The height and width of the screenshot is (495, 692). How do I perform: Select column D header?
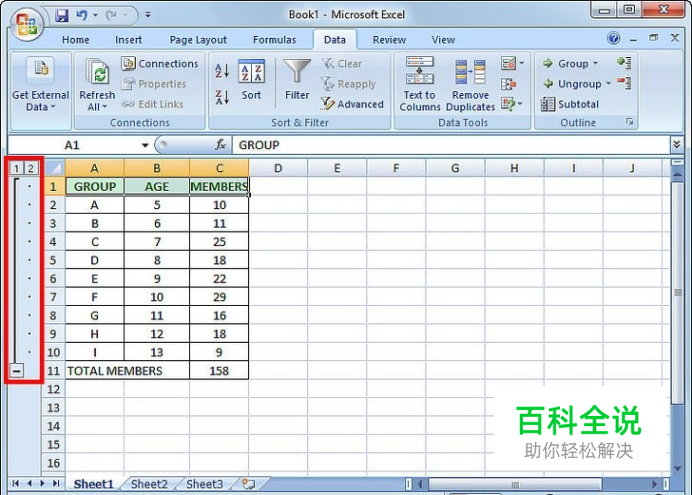(278, 168)
